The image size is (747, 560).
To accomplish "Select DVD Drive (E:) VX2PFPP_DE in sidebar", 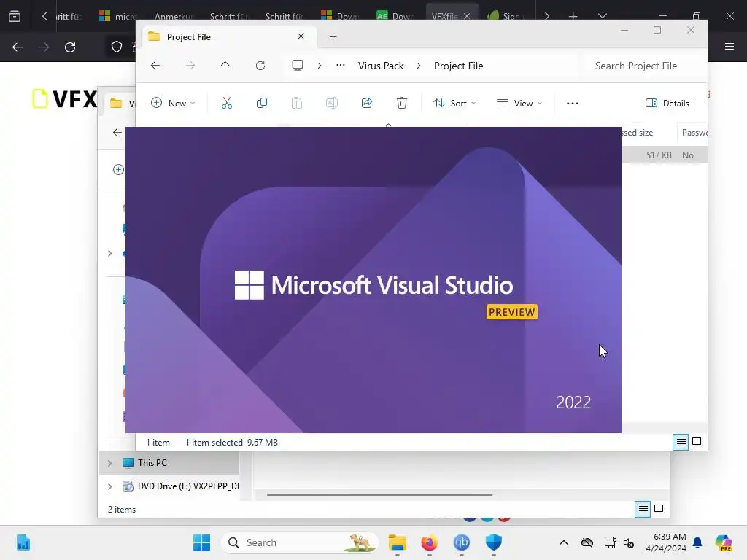I will 169,486.
